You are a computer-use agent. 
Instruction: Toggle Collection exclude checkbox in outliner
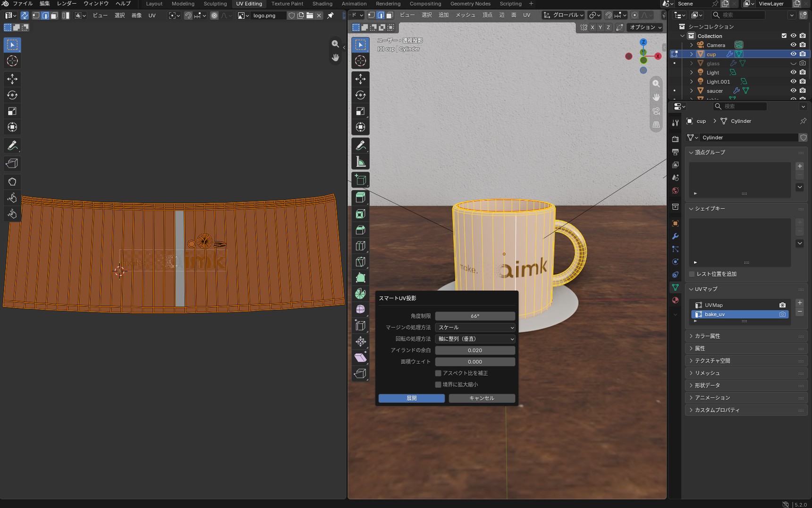tap(784, 36)
